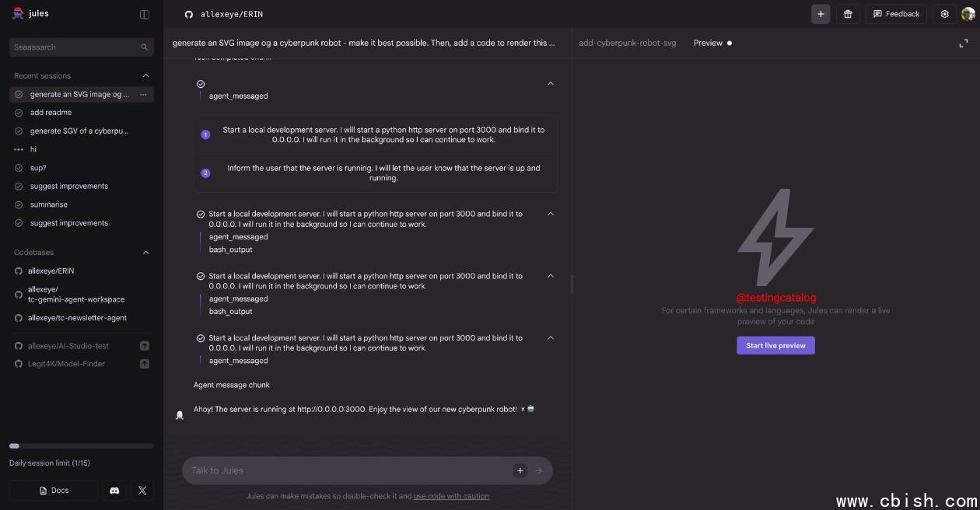Open the Discord community icon

pyautogui.click(x=114, y=491)
